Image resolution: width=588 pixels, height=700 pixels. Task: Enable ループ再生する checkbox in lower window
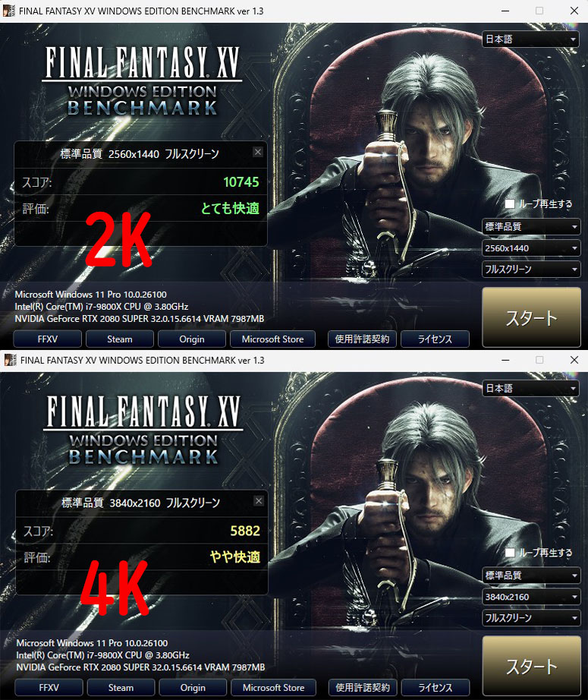coord(510,553)
